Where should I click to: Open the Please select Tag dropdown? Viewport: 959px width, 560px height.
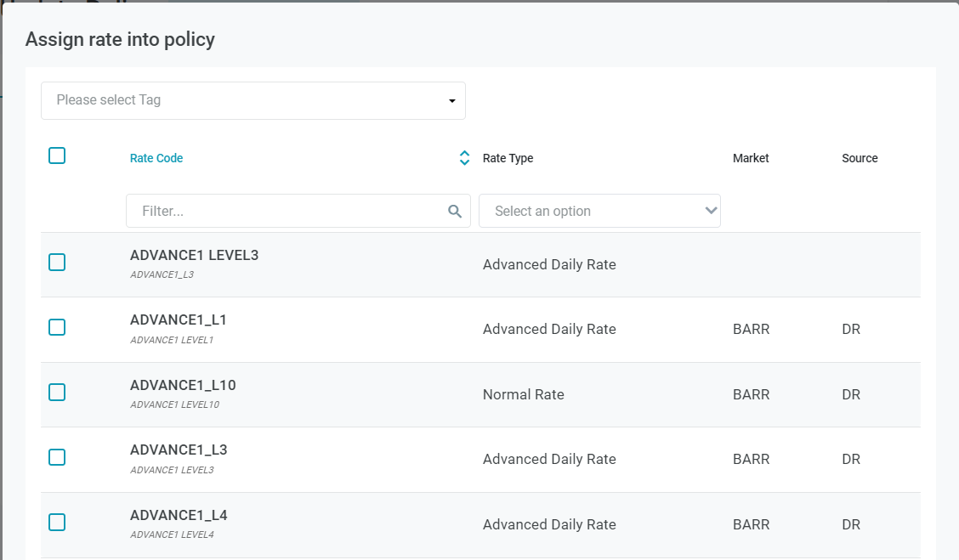pyautogui.click(x=253, y=100)
